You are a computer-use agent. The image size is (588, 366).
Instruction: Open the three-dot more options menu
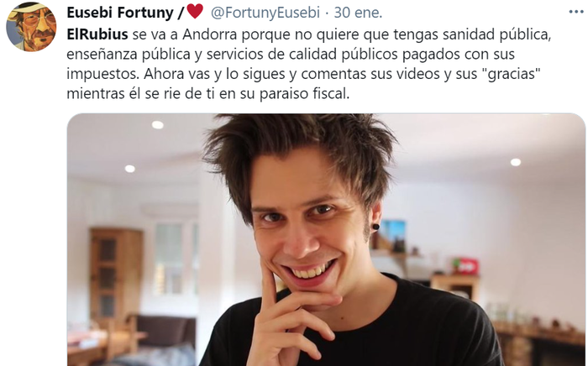point(577,13)
